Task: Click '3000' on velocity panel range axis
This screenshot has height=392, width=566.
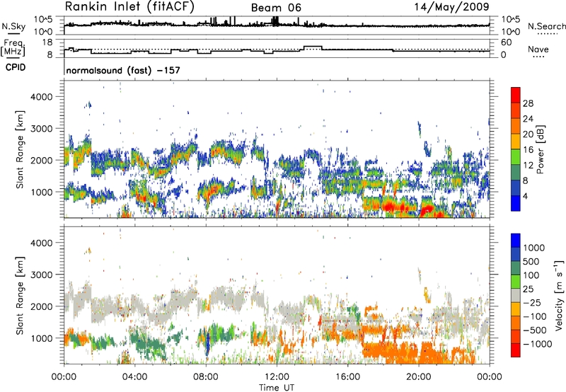Action: point(42,275)
